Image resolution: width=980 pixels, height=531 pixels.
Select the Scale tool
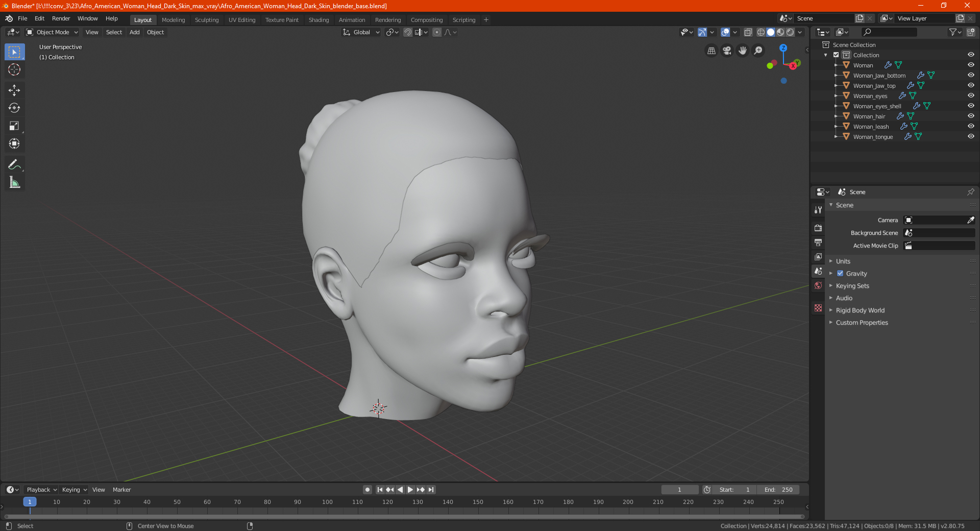[14, 126]
